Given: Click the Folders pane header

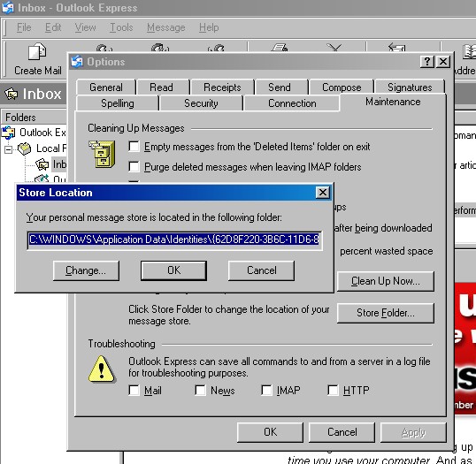Looking at the screenshot, I should point(34,117).
